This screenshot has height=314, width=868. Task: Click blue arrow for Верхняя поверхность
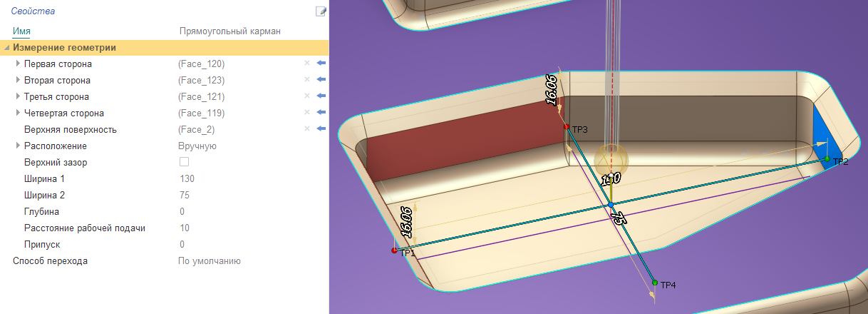(321, 129)
